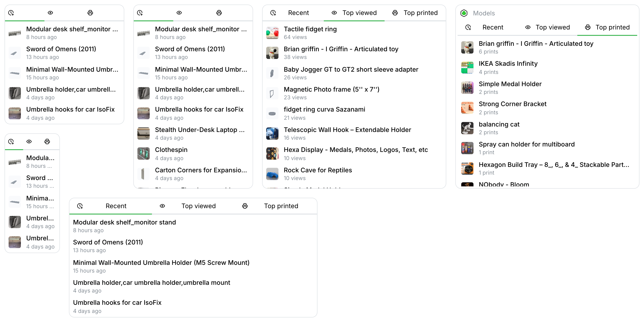Screen dimensions: 644x322
Task: Open fidget ring curva Sazanami
Action: point(354,114)
